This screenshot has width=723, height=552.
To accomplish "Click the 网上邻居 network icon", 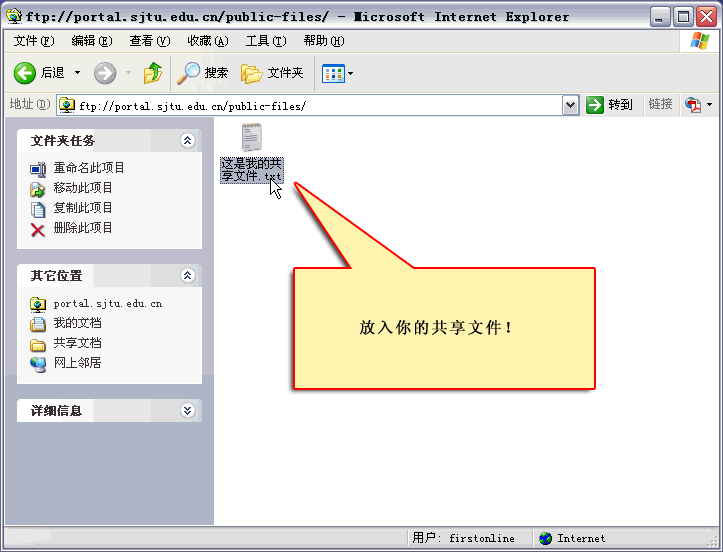I will (x=38, y=364).
